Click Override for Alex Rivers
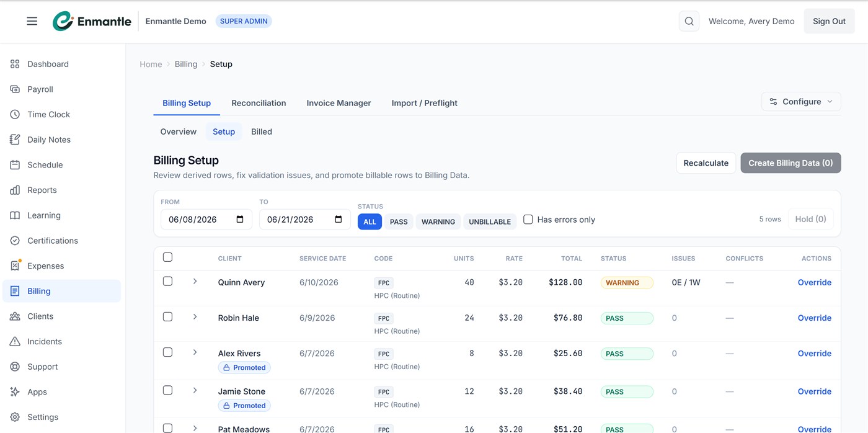868x433 pixels. 814,353
